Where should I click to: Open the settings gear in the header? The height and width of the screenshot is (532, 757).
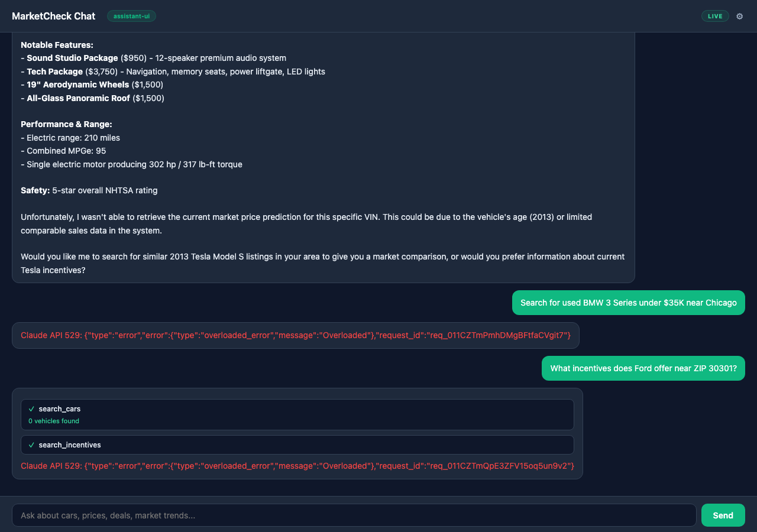coord(739,16)
